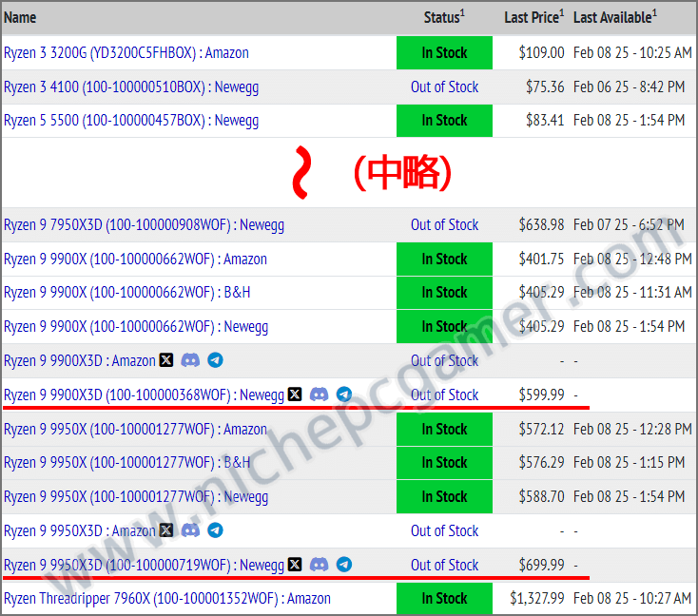Image resolution: width=698 pixels, height=616 pixels.
Task: Open Ryzen 9 9950X B&H link
Action: click(x=127, y=462)
